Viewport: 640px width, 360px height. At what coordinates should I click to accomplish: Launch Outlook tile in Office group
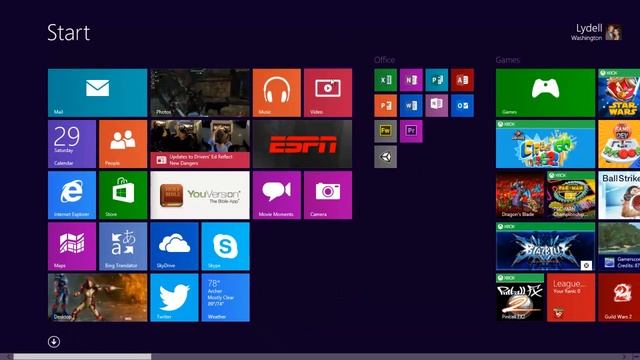coord(462,106)
